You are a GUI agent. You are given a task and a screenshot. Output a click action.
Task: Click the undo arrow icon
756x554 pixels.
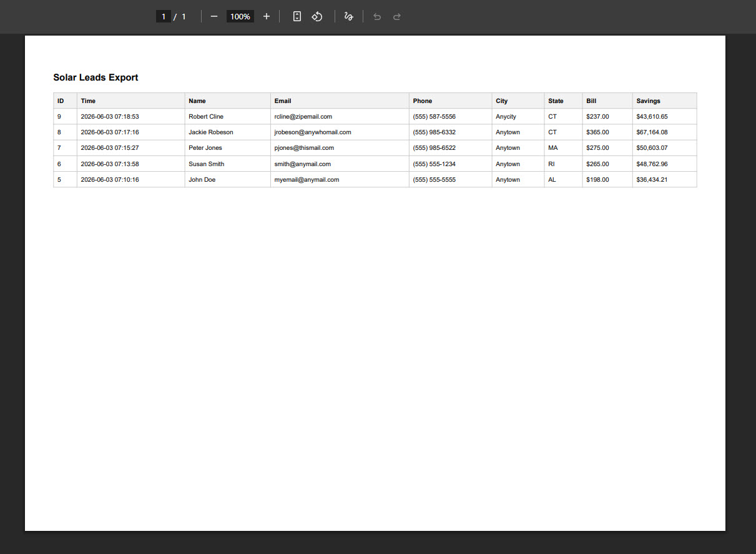[x=376, y=17]
